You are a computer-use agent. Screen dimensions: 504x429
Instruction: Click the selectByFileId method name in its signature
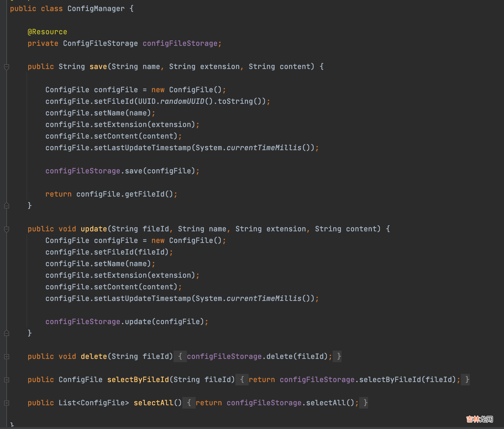click(138, 380)
